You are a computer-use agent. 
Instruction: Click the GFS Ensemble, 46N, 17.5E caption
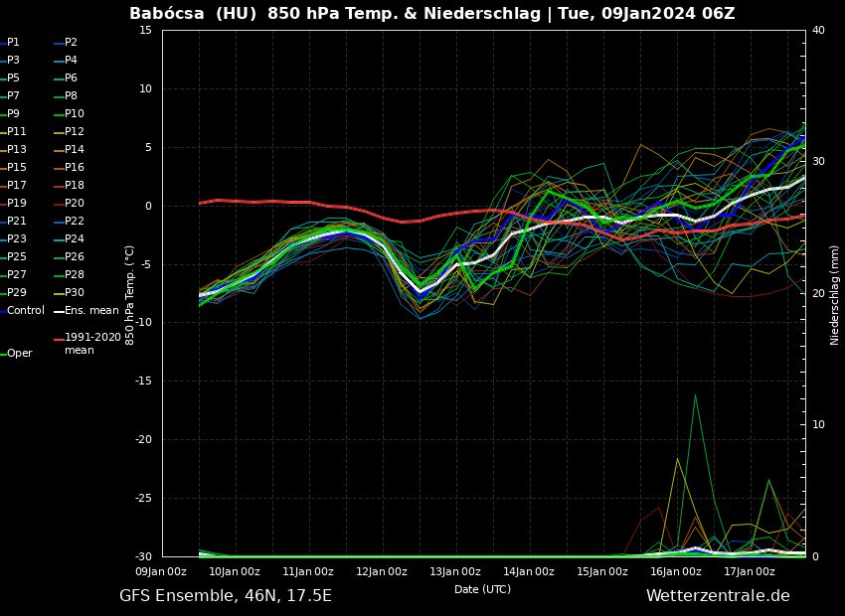point(226,596)
